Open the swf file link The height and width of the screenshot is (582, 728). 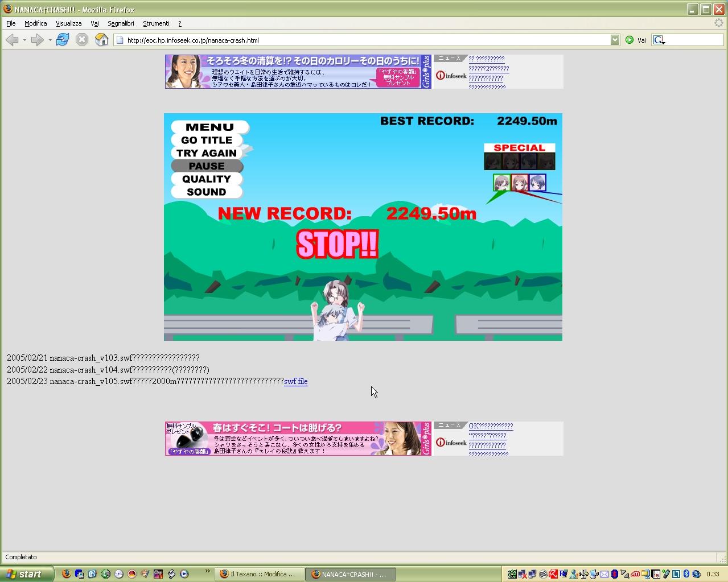[x=296, y=381]
